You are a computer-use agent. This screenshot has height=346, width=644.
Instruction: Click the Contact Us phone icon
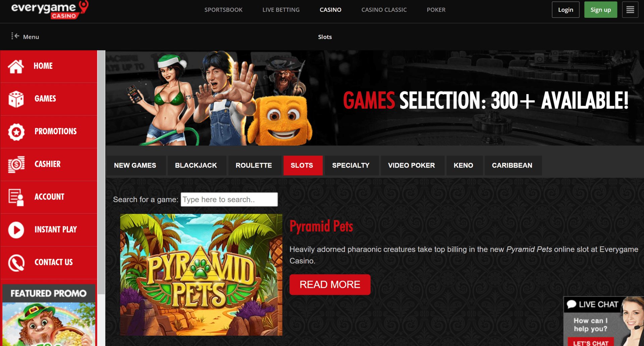[x=16, y=262]
